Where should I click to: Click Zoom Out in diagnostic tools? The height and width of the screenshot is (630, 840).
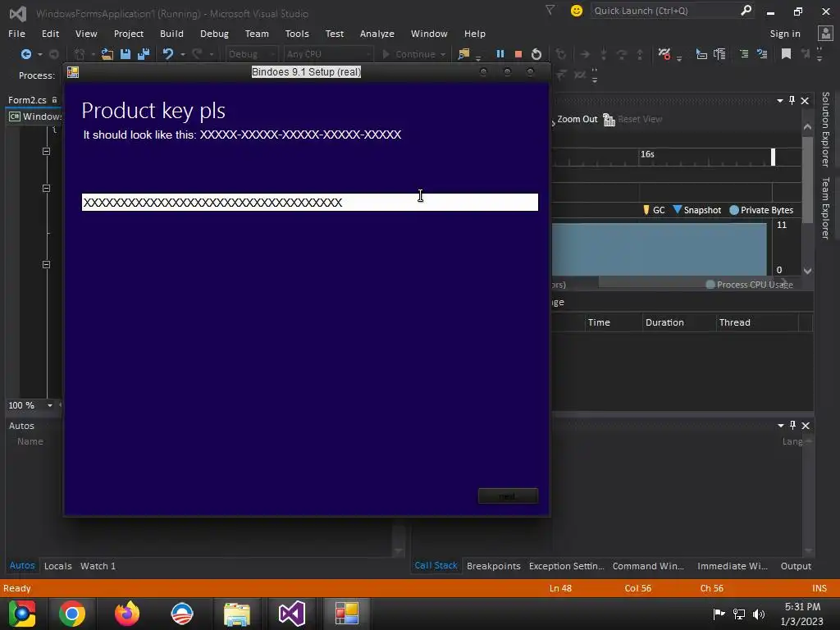coord(577,119)
